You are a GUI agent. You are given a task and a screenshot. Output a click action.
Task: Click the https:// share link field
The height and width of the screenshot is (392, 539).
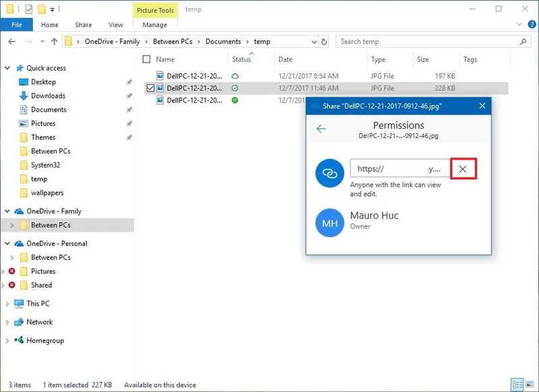pyautogui.click(x=400, y=168)
